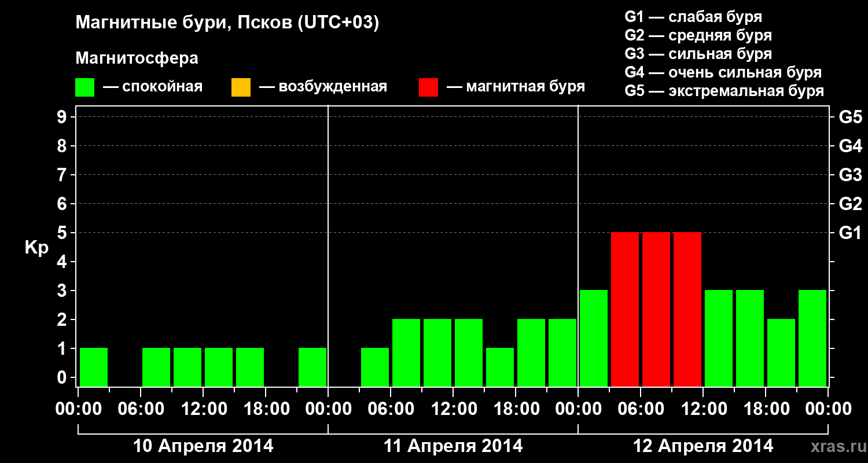Viewport: 868px width, 463px height.
Task: Click the orange 'возбужденная' legend swatch
Action: point(241,87)
